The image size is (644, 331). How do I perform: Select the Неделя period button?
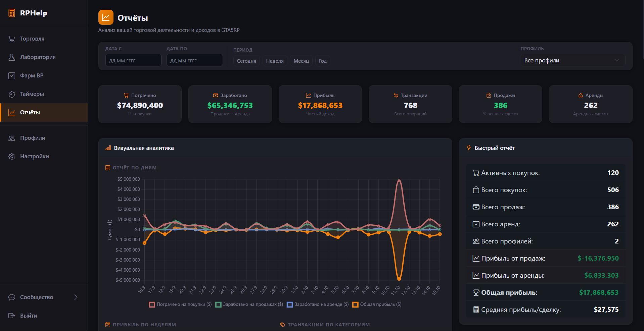tap(275, 61)
